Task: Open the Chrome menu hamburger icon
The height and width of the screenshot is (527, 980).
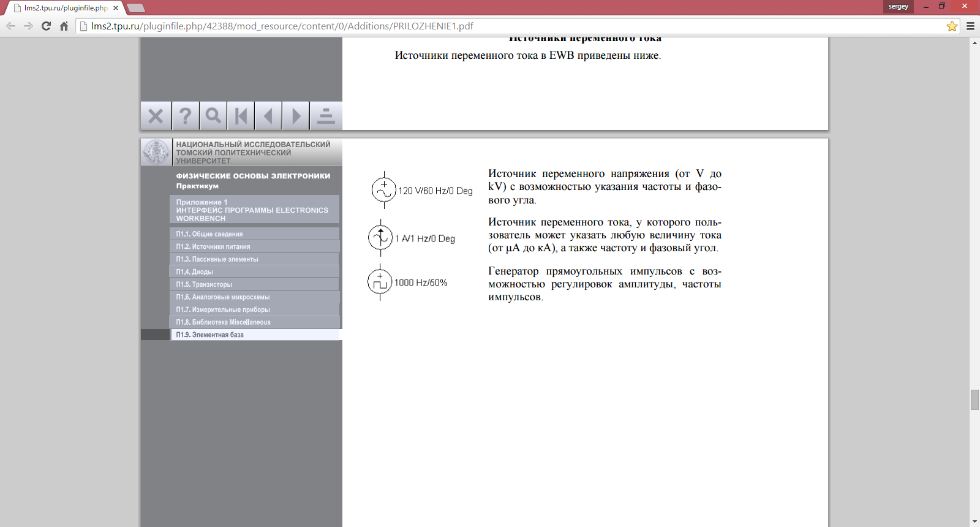Action: click(970, 26)
